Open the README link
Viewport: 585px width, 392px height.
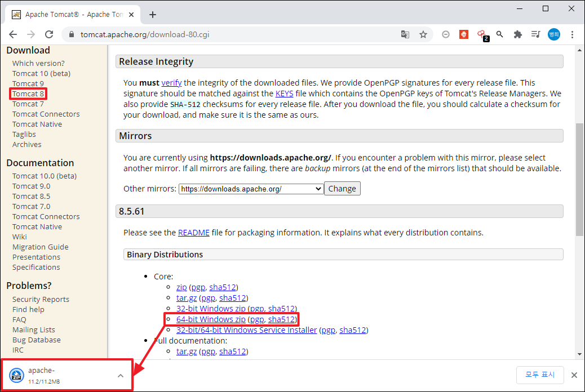click(194, 233)
